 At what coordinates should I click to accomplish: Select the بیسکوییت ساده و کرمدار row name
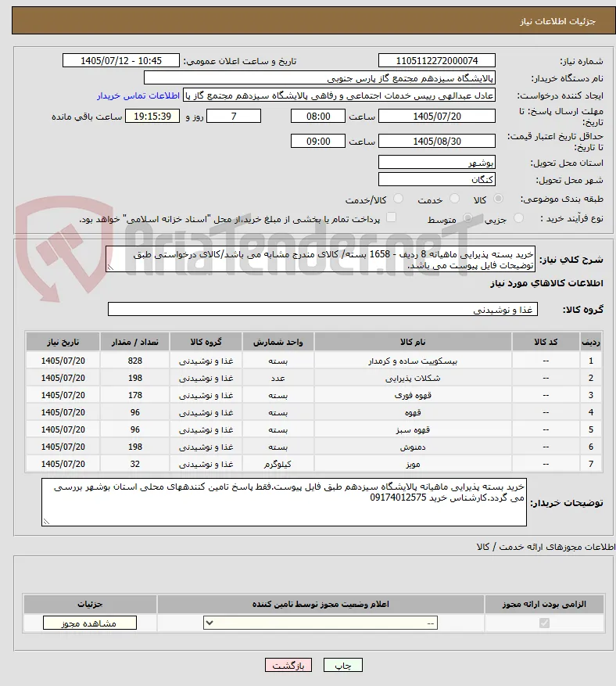413,361
